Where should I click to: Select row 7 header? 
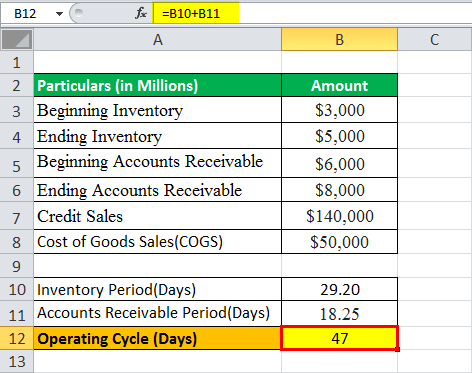tap(17, 216)
